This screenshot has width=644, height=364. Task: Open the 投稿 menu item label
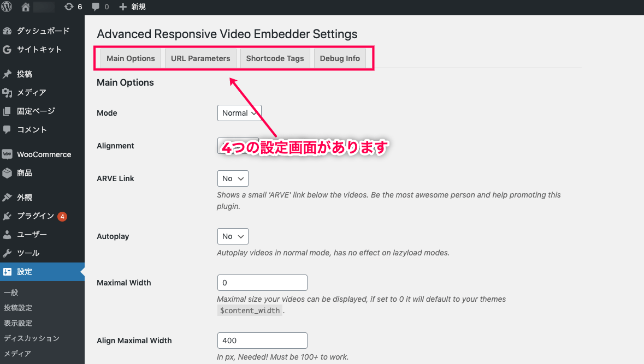click(x=25, y=74)
